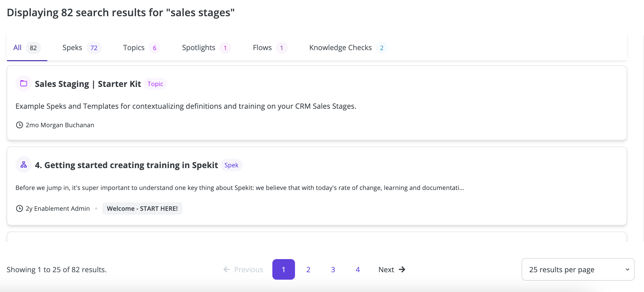The width and height of the screenshot is (644, 292).
Task: Click the clock icon next to 2mo Morgan Buchanan
Action: pos(20,125)
